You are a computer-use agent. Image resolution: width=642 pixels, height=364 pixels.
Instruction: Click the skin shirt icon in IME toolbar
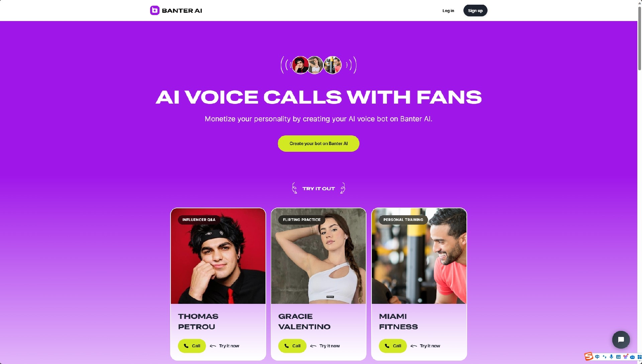[x=625, y=357]
